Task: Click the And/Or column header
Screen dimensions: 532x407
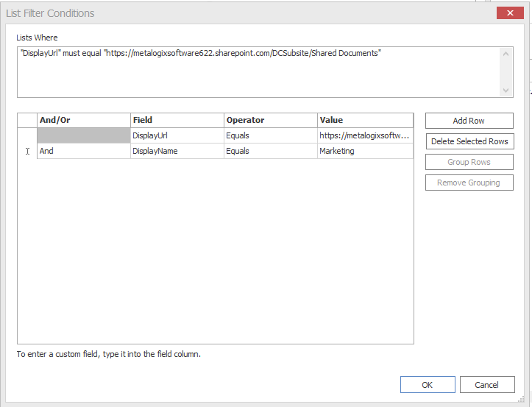Action: 83,120
